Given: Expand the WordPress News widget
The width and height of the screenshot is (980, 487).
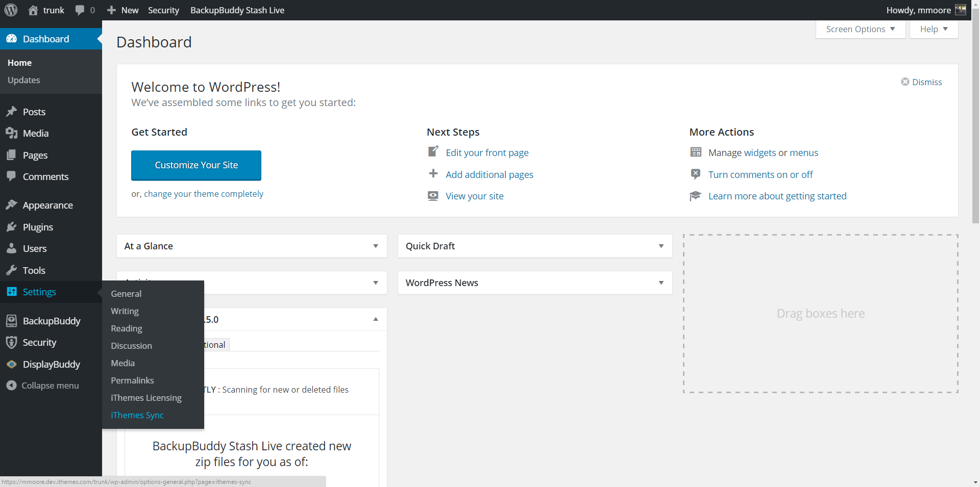Looking at the screenshot, I should pyautogui.click(x=661, y=283).
